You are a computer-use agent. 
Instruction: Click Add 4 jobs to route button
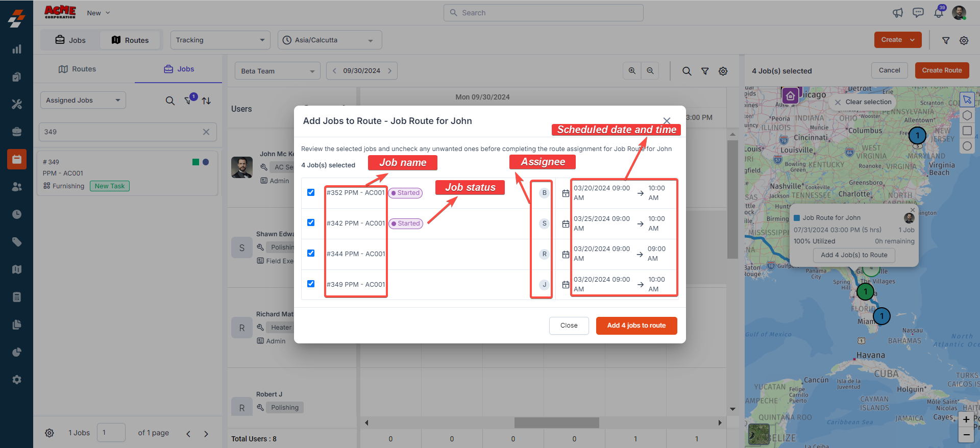point(636,326)
